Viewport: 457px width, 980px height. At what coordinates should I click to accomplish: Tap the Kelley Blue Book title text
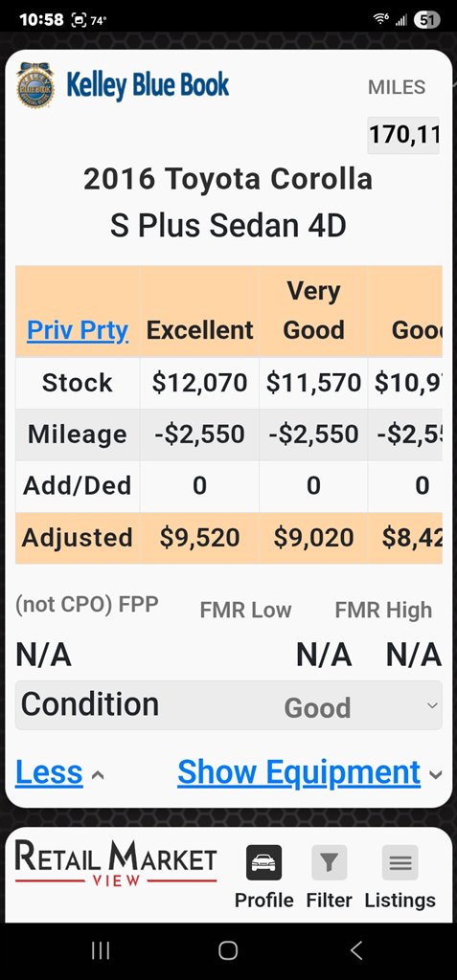tap(148, 85)
